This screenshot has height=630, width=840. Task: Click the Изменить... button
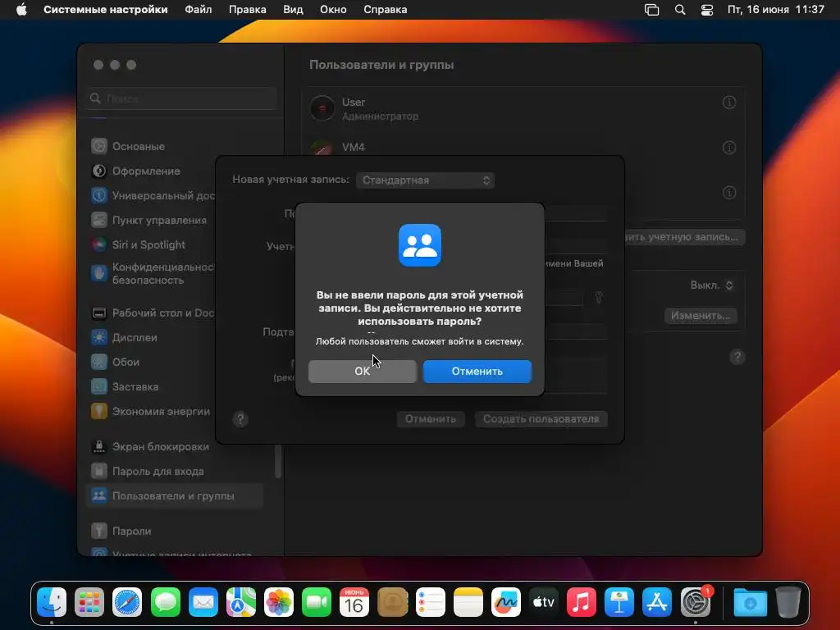(701, 316)
